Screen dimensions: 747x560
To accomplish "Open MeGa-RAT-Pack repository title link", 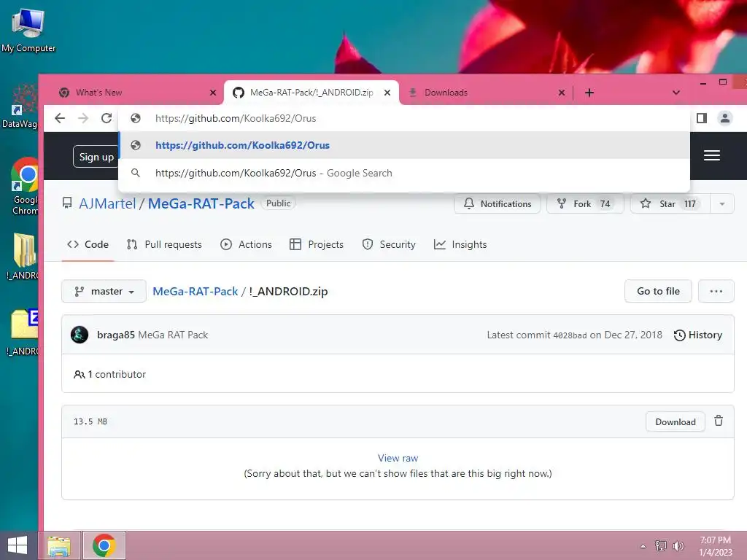I will pos(201,203).
